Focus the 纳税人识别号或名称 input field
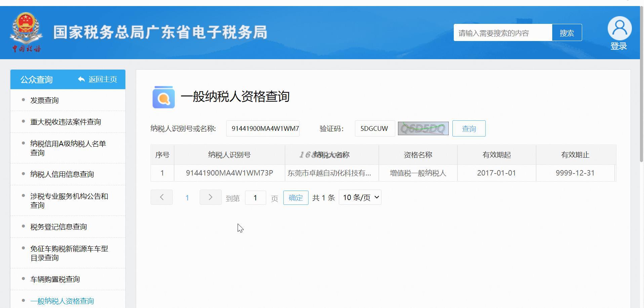This screenshot has width=644, height=308. click(x=263, y=128)
